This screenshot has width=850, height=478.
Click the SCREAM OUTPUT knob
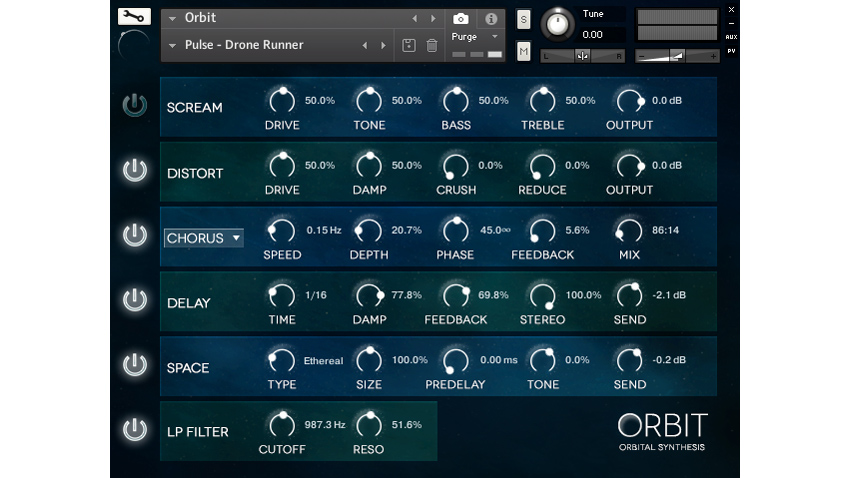pyautogui.click(x=629, y=101)
